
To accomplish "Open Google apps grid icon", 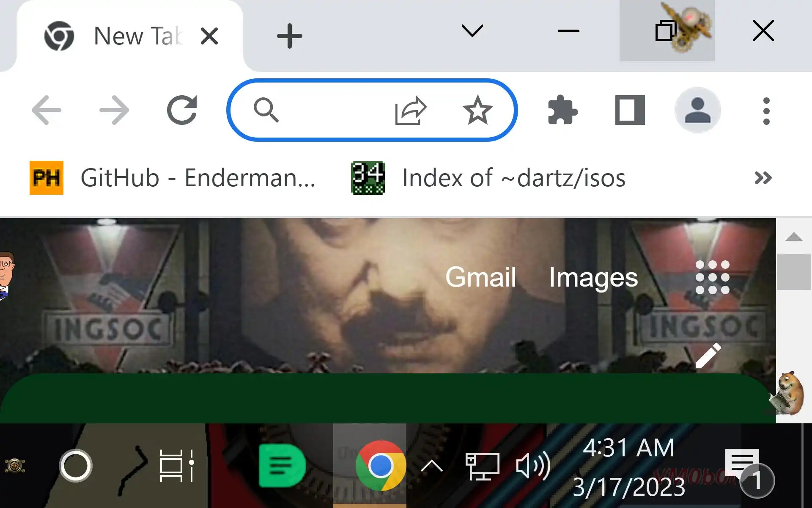I will (x=712, y=277).
